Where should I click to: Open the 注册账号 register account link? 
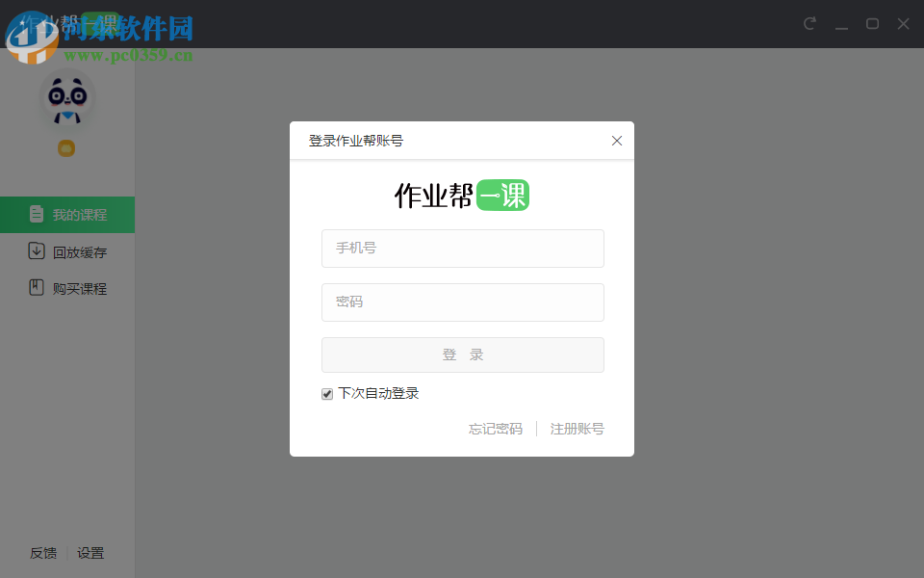pyautogui.click(x=577, y=428)
